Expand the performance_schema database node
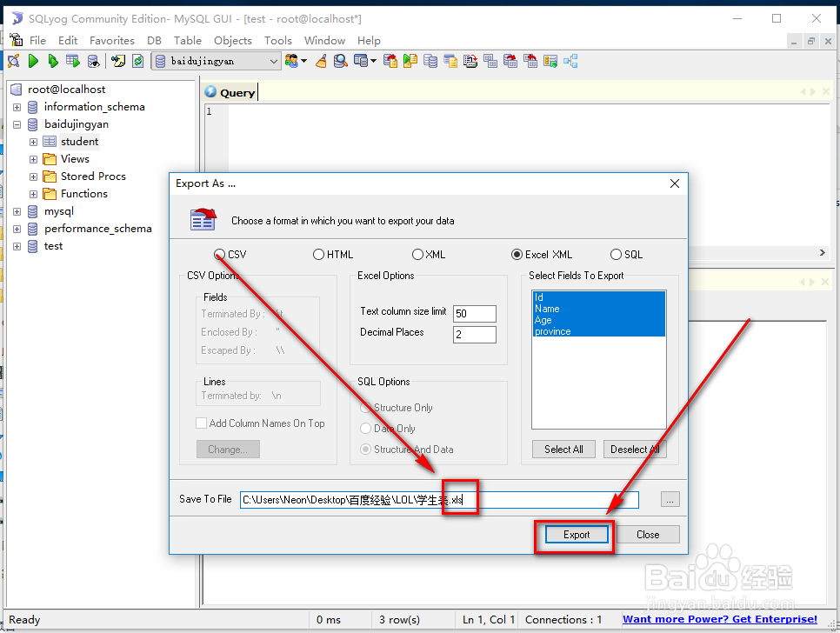 (17, 230)
